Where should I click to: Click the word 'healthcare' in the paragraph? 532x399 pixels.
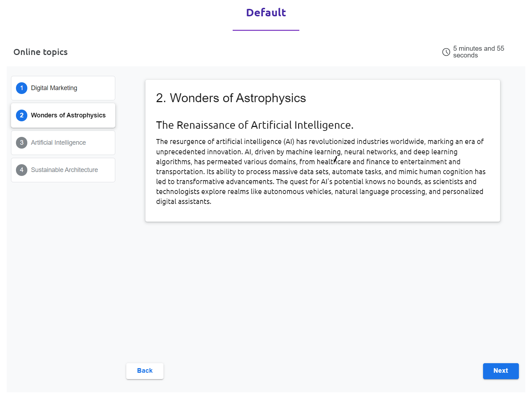[333, 162]
